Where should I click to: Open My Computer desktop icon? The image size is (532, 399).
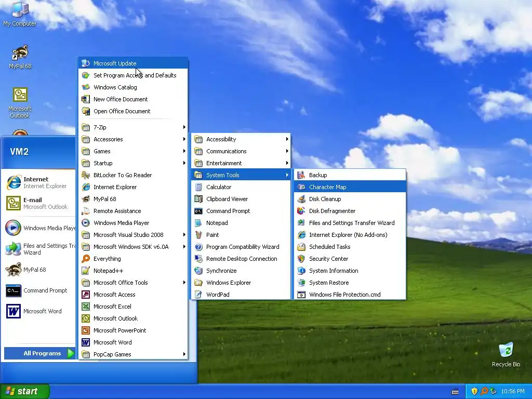20,14
